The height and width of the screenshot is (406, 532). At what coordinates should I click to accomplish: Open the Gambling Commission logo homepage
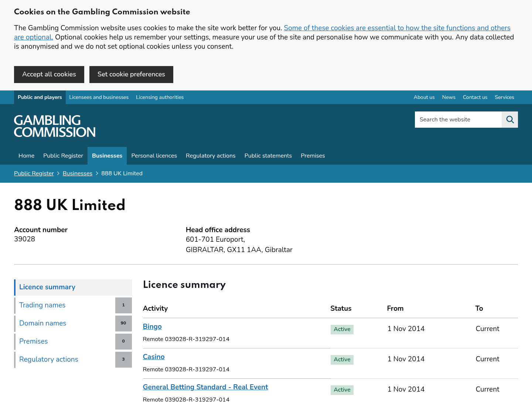tap(55, 126)
